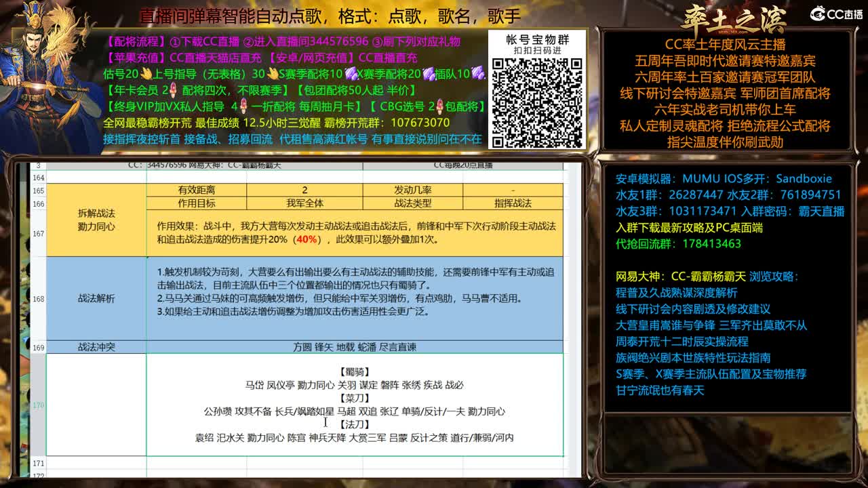Click the 指挥战法 cell

(513, 203)
